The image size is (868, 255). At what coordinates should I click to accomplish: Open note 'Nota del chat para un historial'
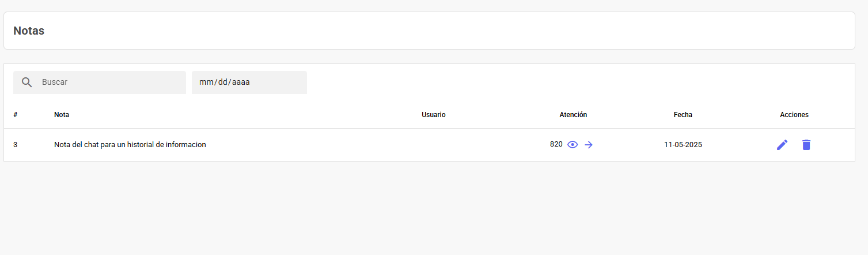pos(130,145)
